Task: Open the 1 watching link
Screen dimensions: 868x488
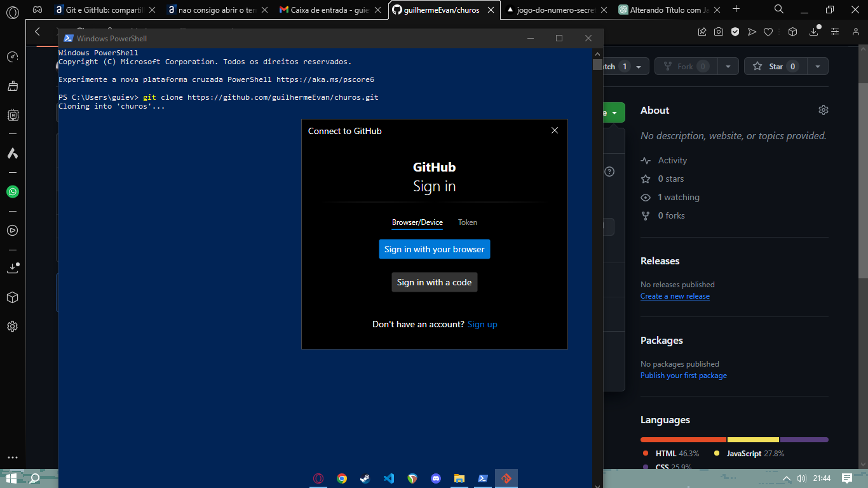Action: point(678,197)
